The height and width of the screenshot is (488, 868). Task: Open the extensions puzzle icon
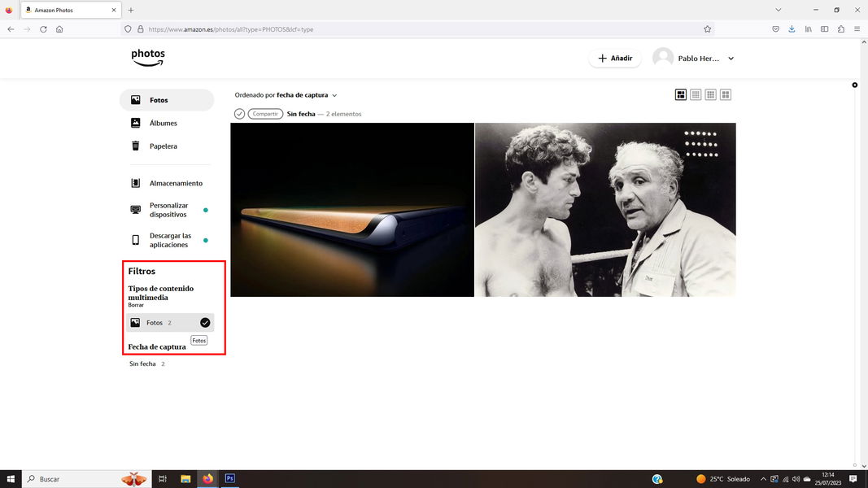click(841, 29)
